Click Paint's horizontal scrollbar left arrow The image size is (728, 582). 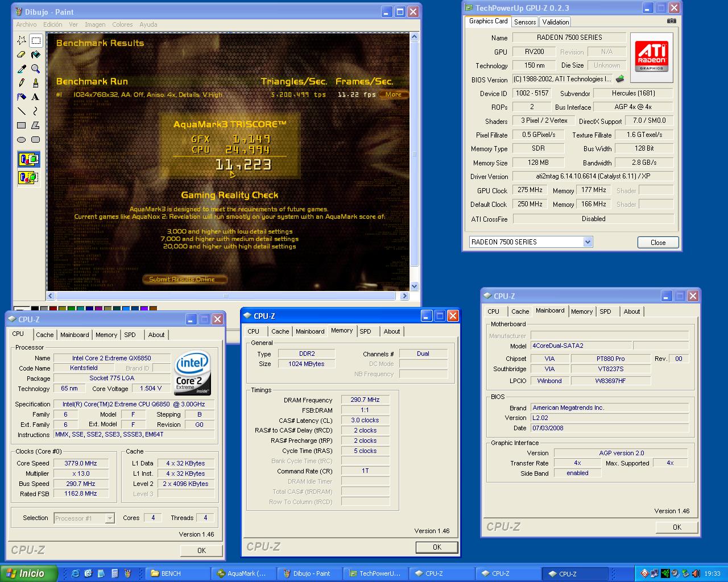[51, 296]
